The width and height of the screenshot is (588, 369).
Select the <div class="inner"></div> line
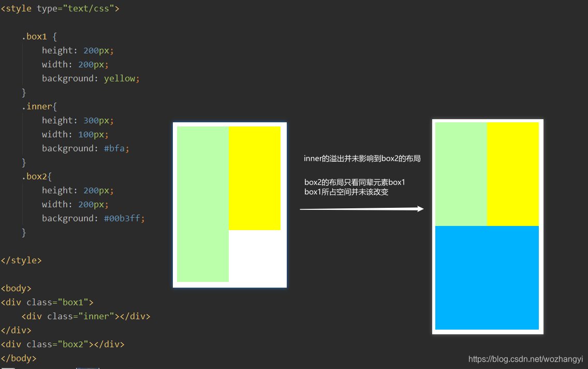[86, 317]
